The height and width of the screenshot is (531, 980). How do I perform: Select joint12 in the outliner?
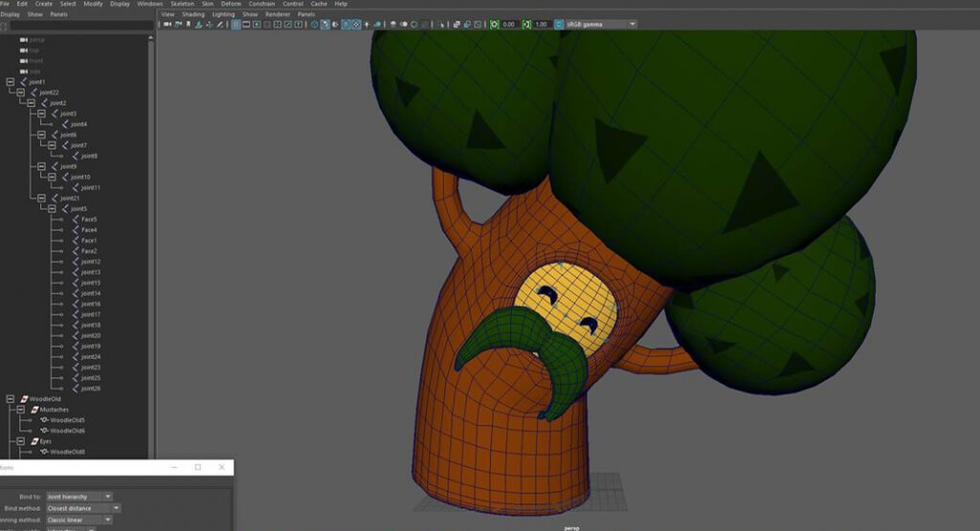tap(91, 262)
